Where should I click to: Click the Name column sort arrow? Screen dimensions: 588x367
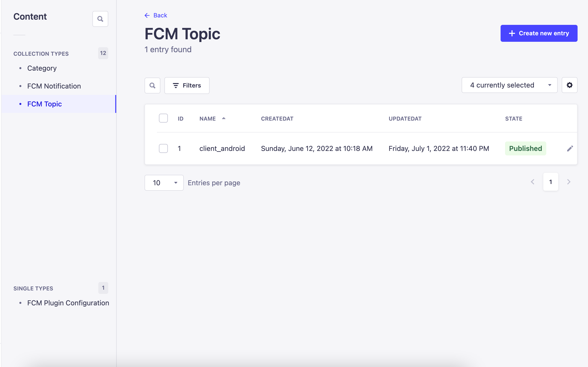[x=224, y=118]
